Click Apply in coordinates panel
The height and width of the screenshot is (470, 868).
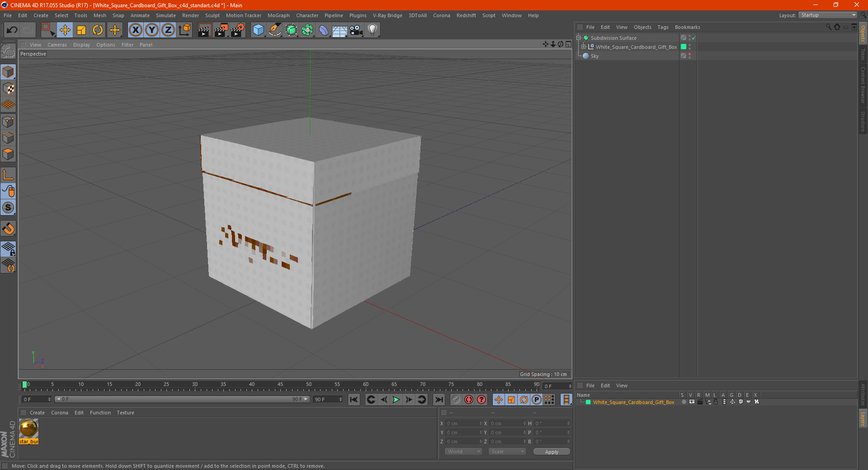[x=552, y=452]
